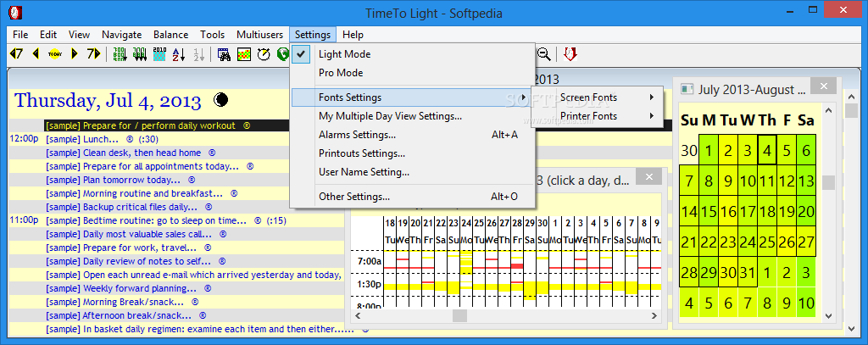Open Alarms Settings
This screenshot has width=868, height=345.
pyautogui.click(x=413, y=135)
